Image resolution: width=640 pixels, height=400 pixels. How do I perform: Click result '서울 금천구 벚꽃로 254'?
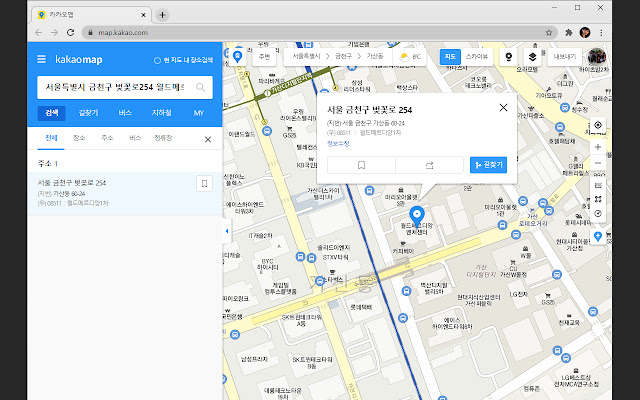pyautogui.click(x=72, y=183)
